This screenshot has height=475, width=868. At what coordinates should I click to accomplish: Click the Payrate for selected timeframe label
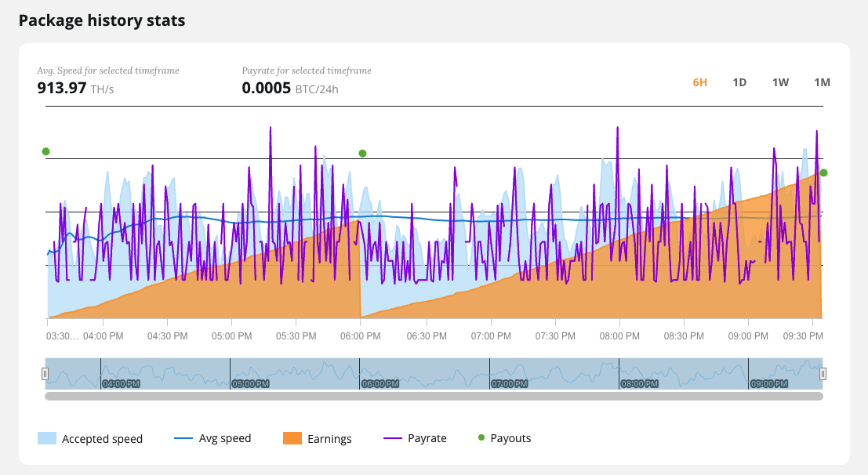click(x=307, y=71)
